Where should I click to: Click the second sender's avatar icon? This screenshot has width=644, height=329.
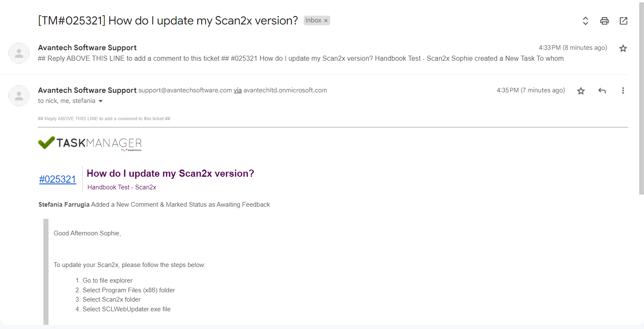pos(19,96)
